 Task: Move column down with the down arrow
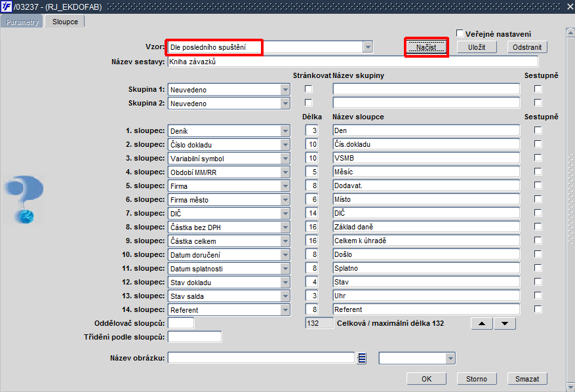tap(505, 323)
